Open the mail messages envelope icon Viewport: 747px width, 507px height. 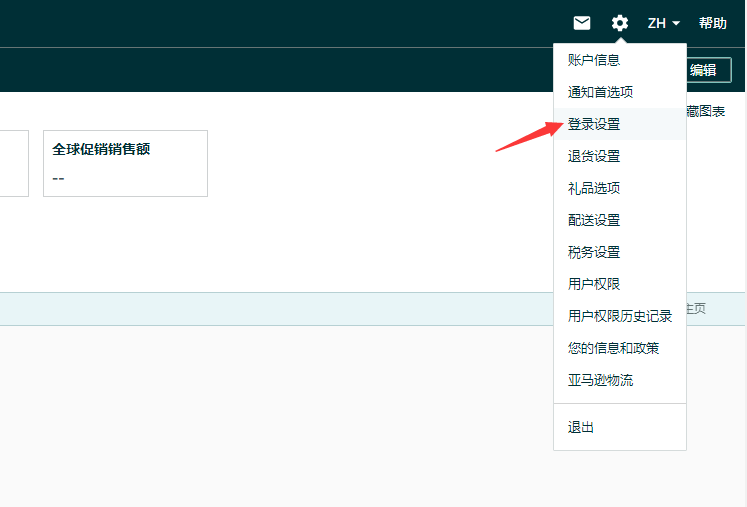pyautogui.click(x=582, y=23)
